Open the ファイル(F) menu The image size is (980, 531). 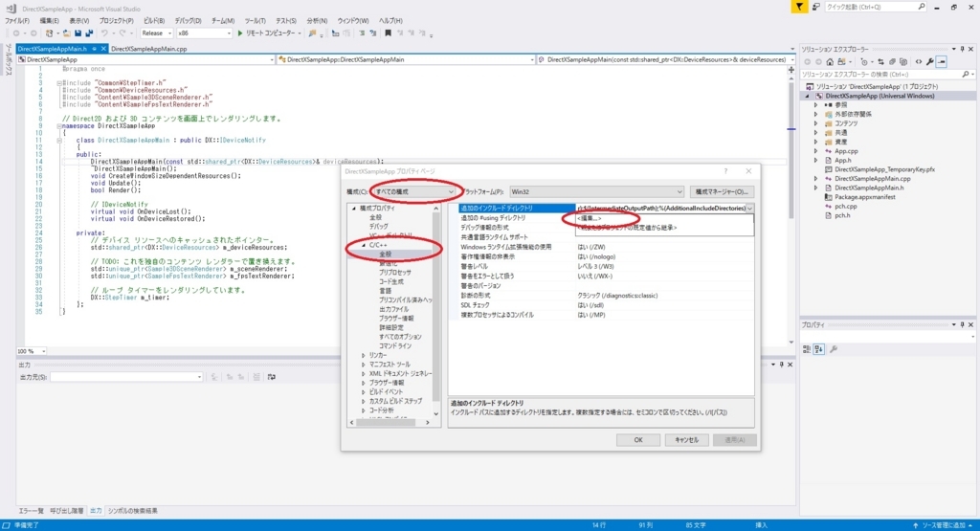[17, 21]
